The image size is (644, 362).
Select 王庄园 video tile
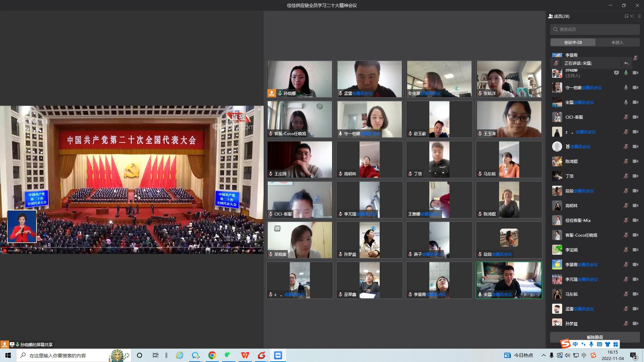300,160
